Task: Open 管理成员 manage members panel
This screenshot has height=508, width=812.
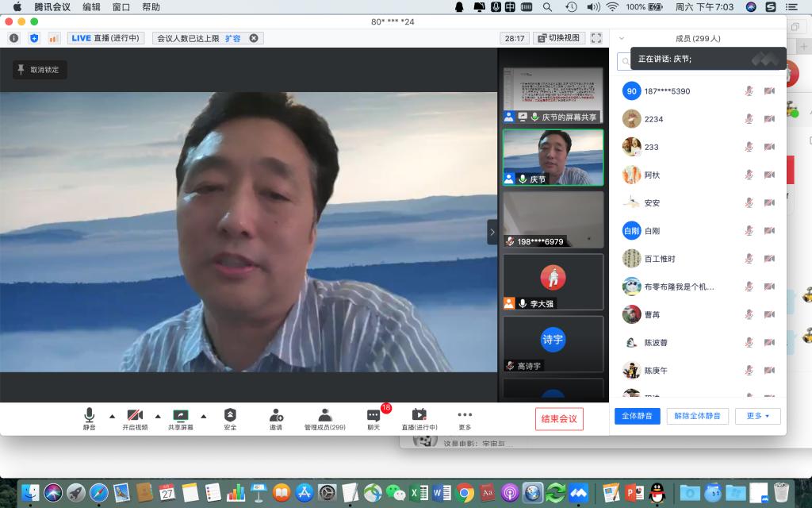Action: [x=325, y=418]
